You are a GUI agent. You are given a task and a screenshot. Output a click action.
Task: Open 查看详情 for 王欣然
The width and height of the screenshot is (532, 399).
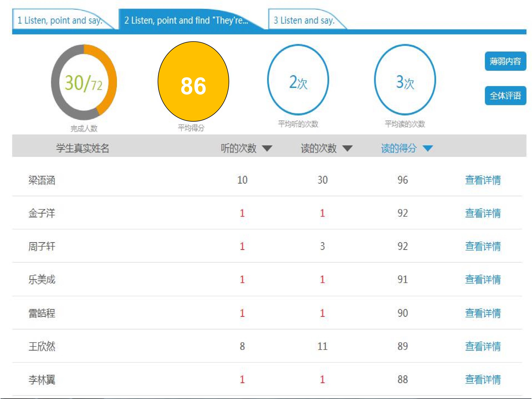483,346
